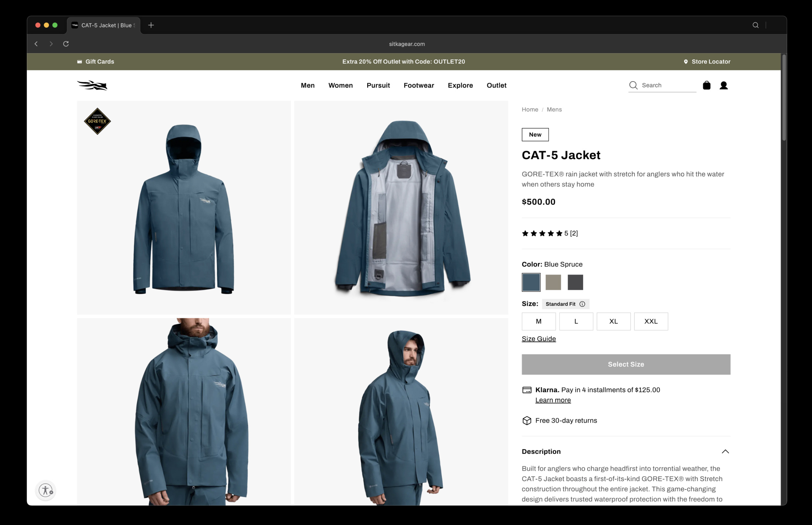Open the shopping bag icon
The height and width of the screenshot is (525, 812).
point(706,85)
